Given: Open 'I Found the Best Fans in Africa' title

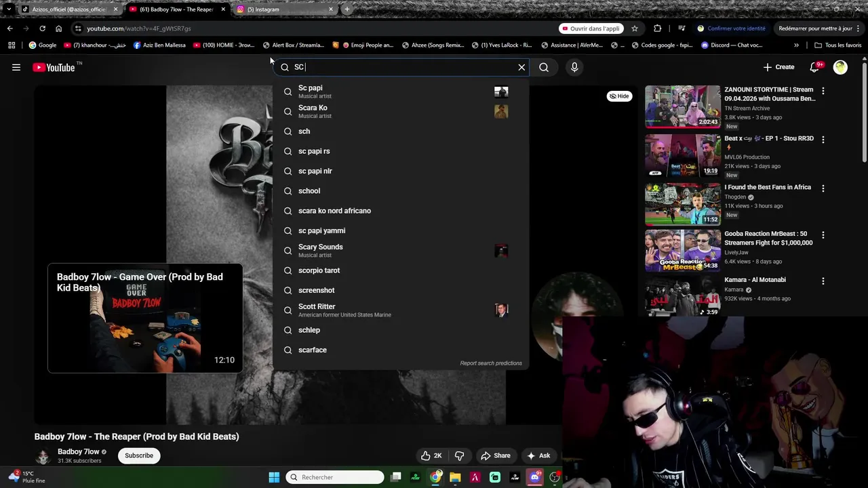Looking at the screenshot, I should coord(768,187).
